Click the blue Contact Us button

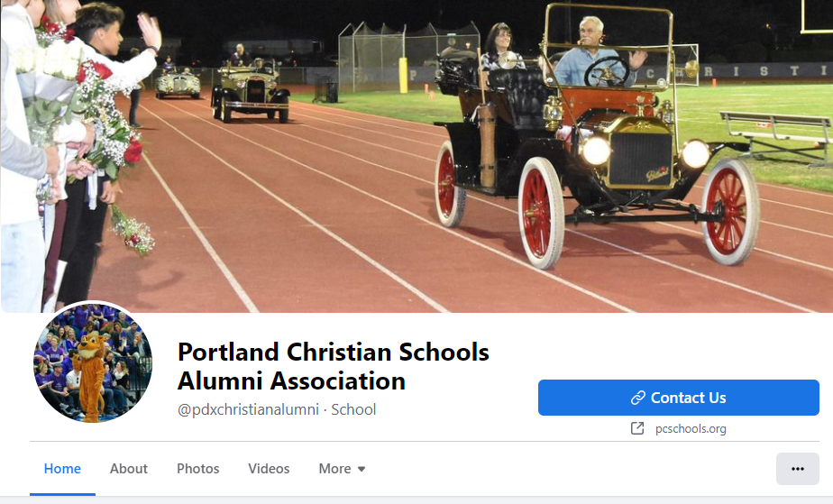[679, 398]
